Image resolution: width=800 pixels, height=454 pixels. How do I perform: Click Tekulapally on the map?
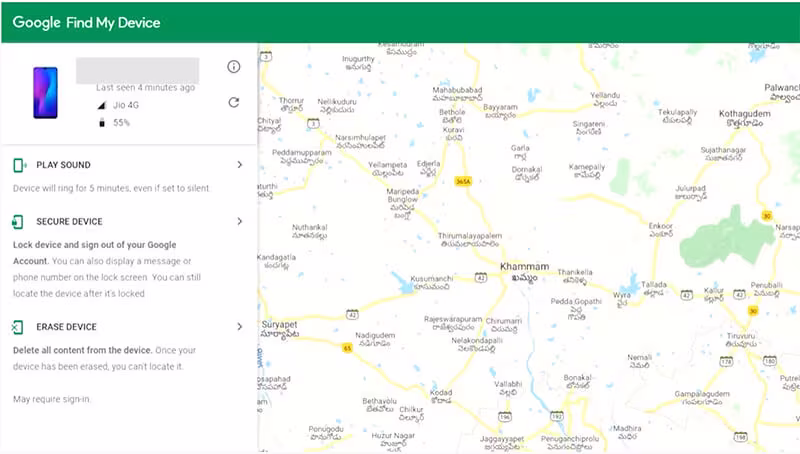coord(677,116)
